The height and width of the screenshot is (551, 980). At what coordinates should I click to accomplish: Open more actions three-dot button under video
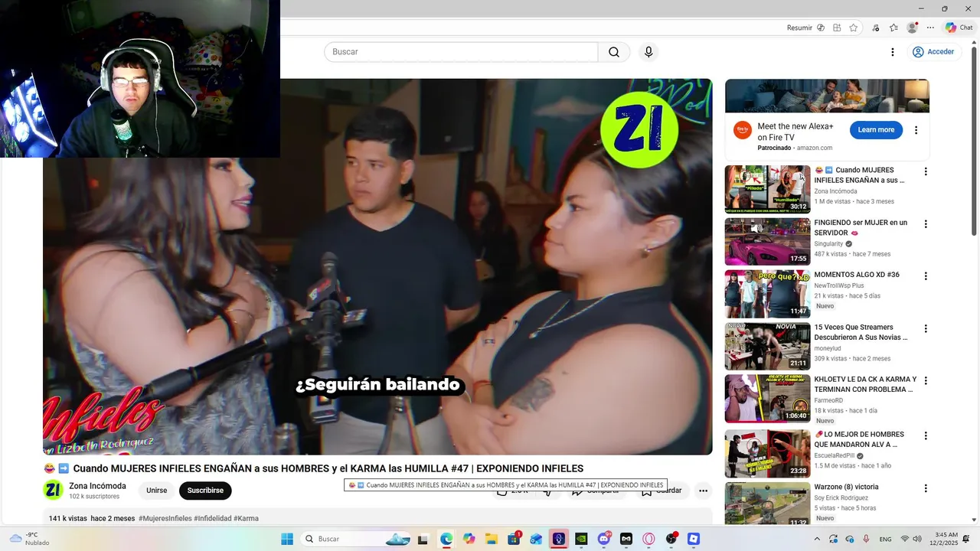(x=703, y=491)
